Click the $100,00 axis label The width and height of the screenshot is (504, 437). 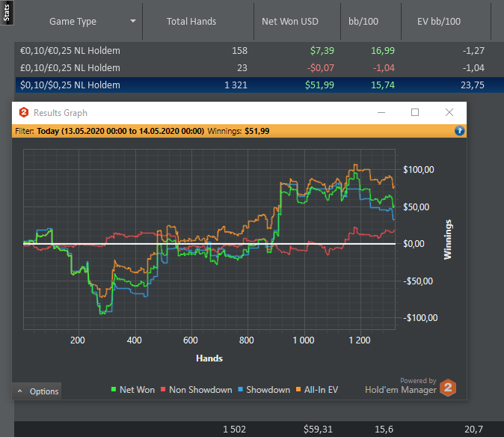(x=419, y=169)
